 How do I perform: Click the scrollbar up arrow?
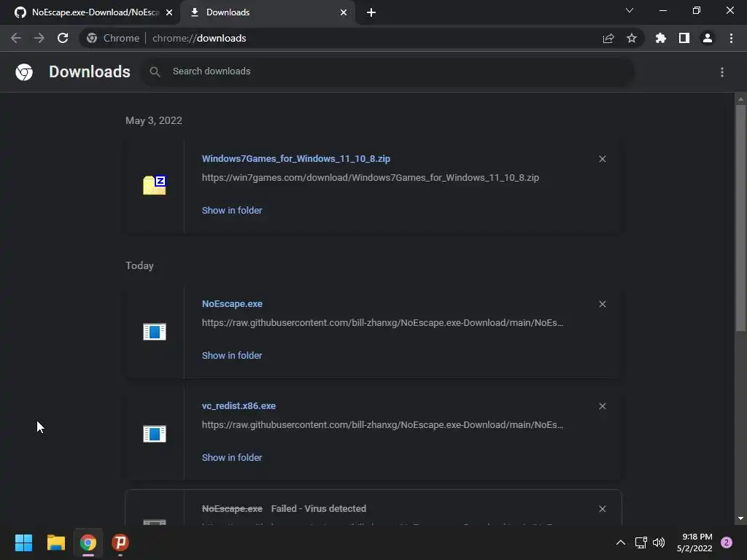pyautogui.click(x=740, y=99)
